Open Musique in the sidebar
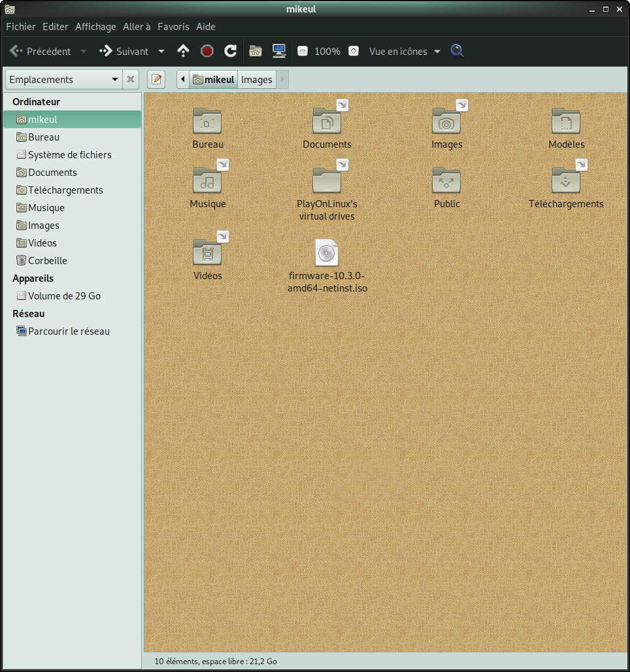 tap(72, 208)
